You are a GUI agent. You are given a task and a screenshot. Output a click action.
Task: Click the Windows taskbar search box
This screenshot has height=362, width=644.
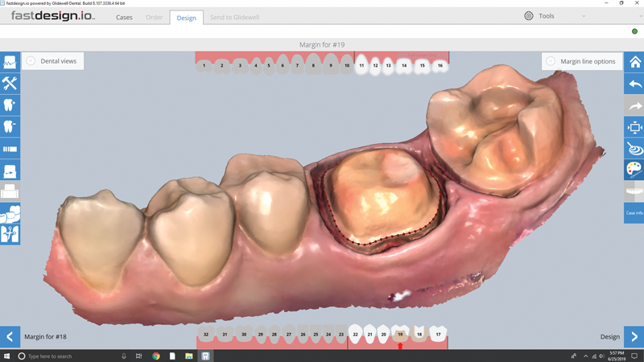tap(64, 356)
